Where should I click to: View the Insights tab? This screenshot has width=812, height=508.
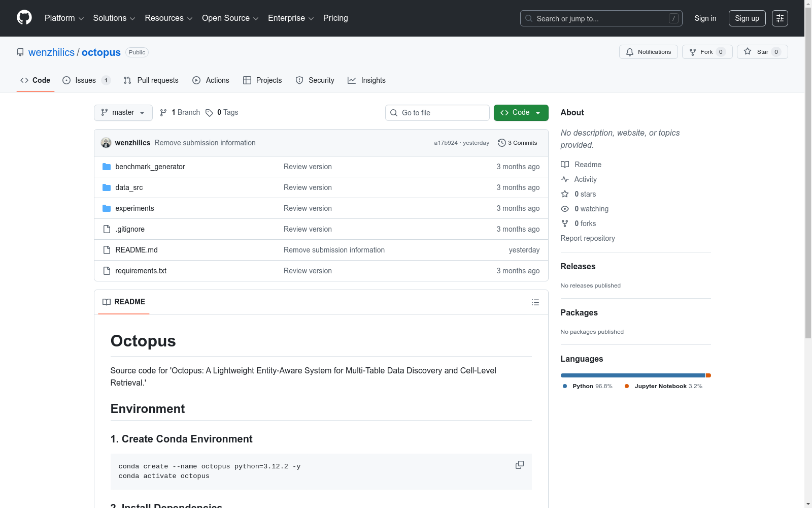pyautogui.click(x=367, y=80)
